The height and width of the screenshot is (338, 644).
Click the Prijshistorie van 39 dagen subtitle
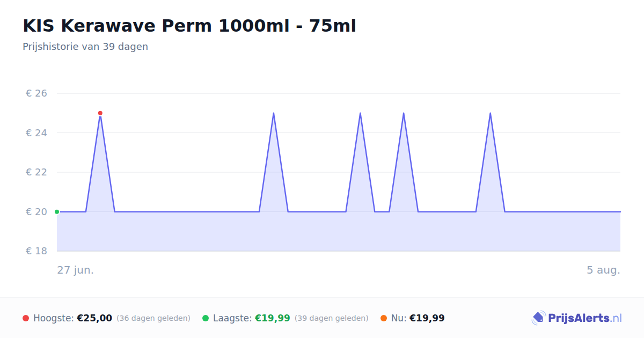tap(85, 47)
